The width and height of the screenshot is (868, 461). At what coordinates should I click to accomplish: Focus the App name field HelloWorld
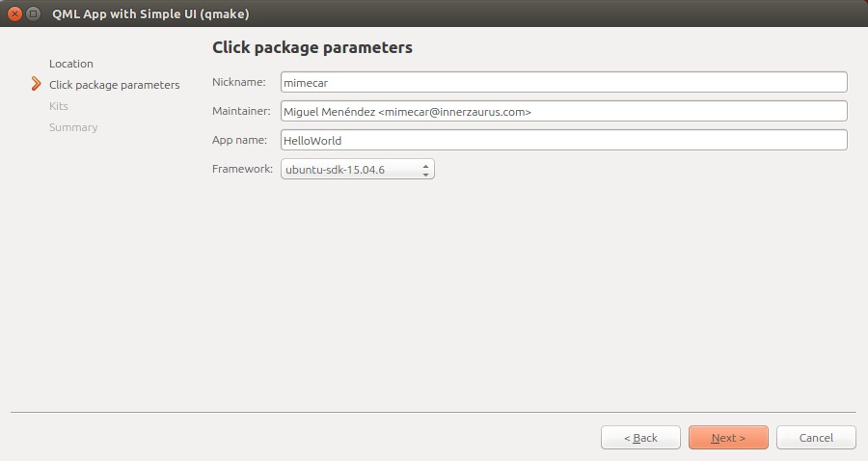tap(563, 140)
